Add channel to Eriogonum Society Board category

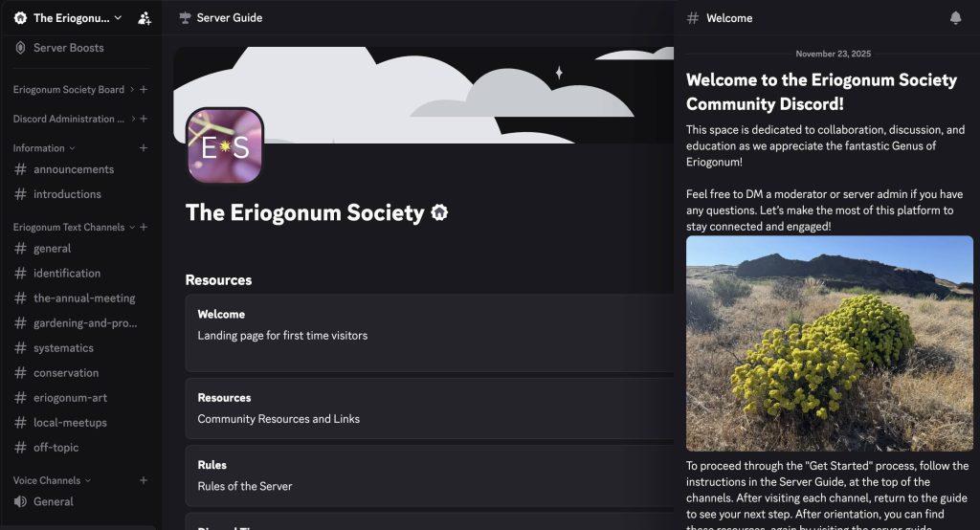[x=144, y=89]
